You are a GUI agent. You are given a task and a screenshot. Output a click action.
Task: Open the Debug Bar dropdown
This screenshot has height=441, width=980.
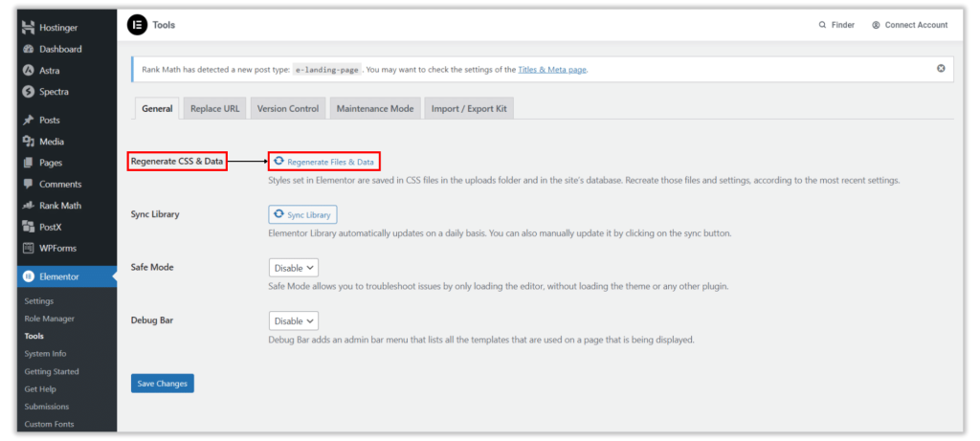[x=293, y=321]
